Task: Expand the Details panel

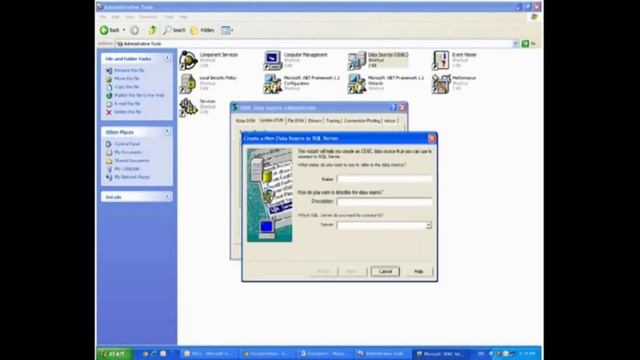Action: click(167, 197)
